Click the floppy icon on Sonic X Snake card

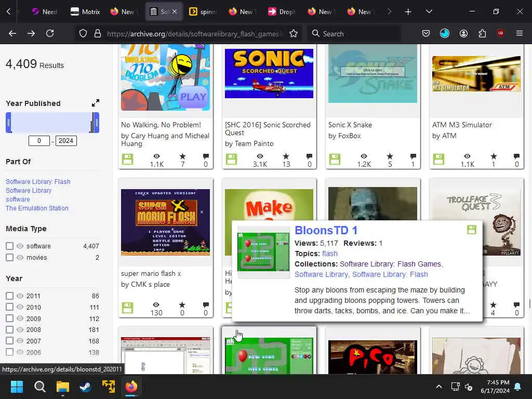(335, 159)
